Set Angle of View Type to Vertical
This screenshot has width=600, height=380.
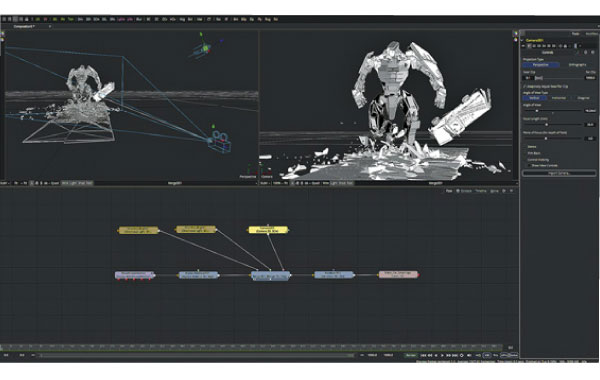[x=534, y=98]
